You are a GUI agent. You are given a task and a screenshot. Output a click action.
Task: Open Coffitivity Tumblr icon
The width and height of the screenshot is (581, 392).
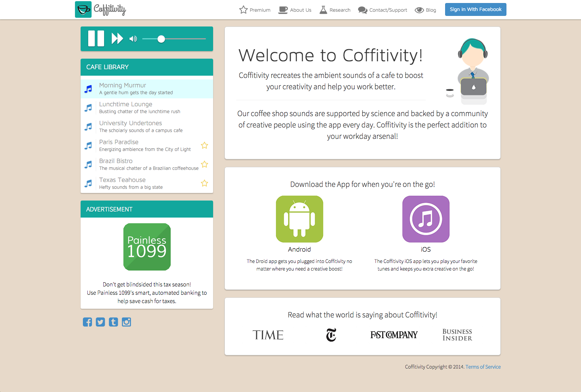pos(114,322)
